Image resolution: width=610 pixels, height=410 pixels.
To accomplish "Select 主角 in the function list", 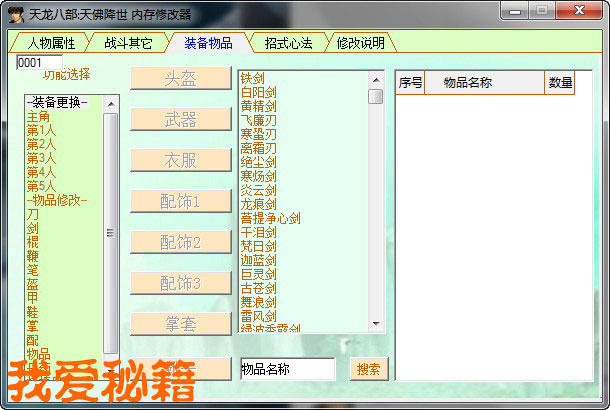I will [x=39, y=117].
